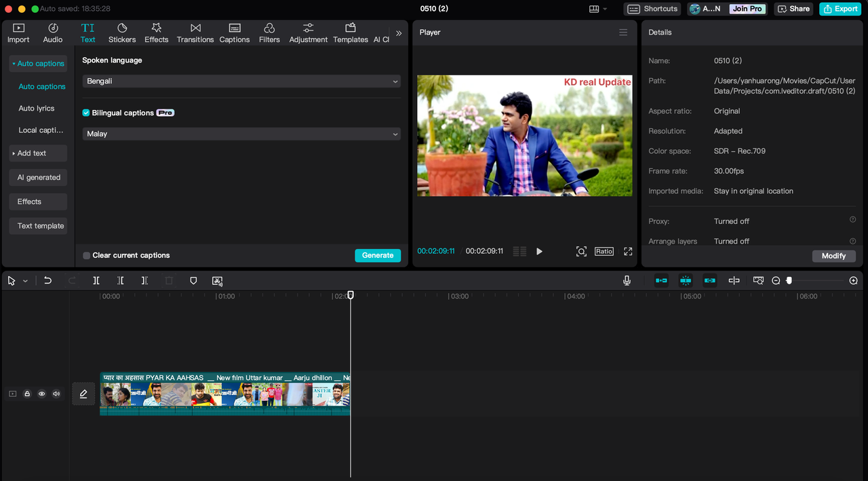The height and width of the screenshot is (481, 868).
Task: Select the Auto captions sub-item
Action: pos(42,87)
